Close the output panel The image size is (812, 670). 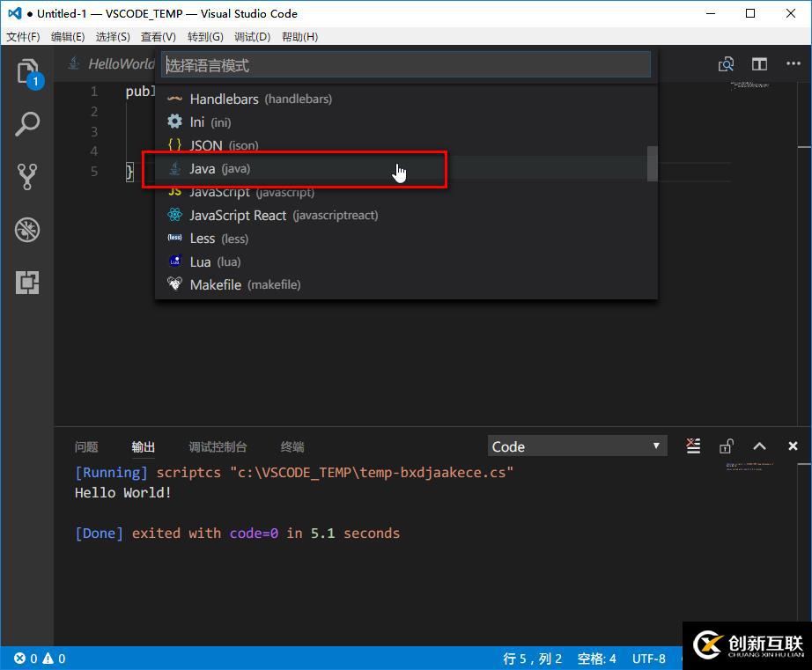(x=793, y=445)
